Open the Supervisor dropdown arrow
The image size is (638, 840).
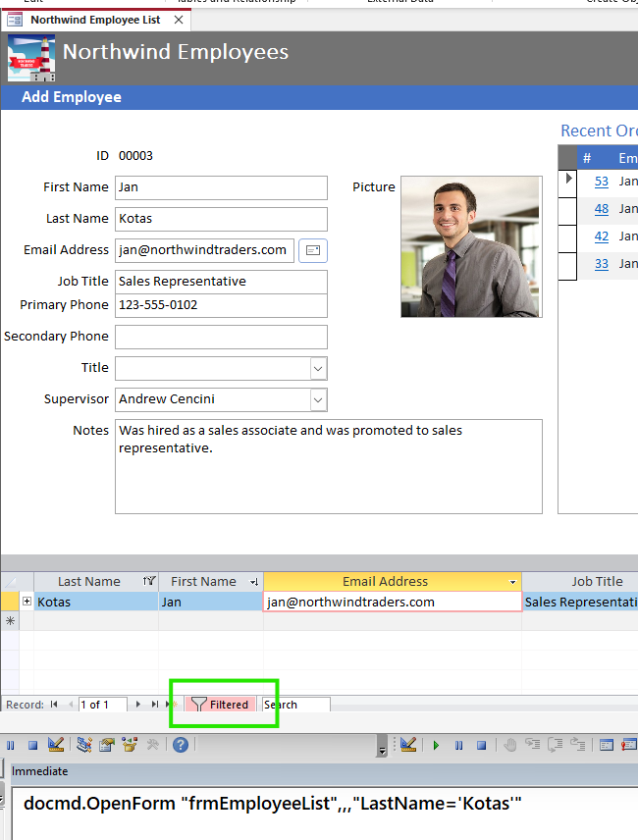[318, 400]
